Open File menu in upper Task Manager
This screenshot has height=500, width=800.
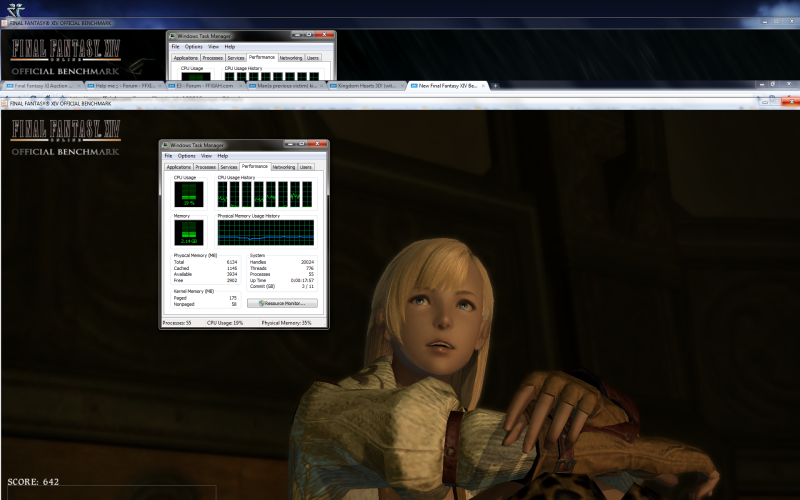click(x=176, y=46)
